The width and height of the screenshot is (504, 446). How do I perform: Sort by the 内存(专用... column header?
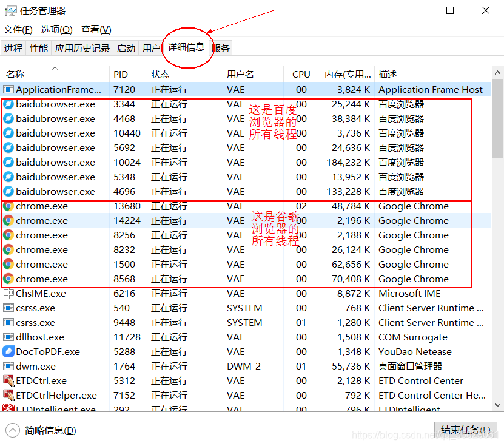pos(344,74)
